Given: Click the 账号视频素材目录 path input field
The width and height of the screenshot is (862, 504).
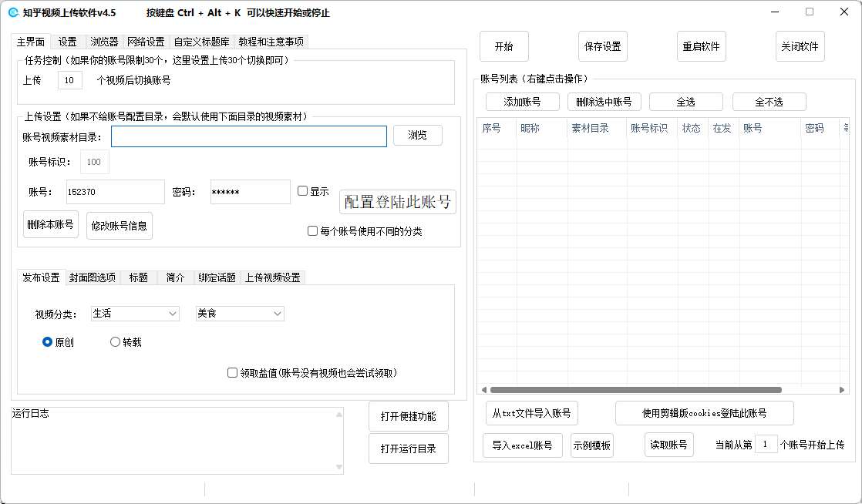Looking at the screenshot, I should (249, 136).
